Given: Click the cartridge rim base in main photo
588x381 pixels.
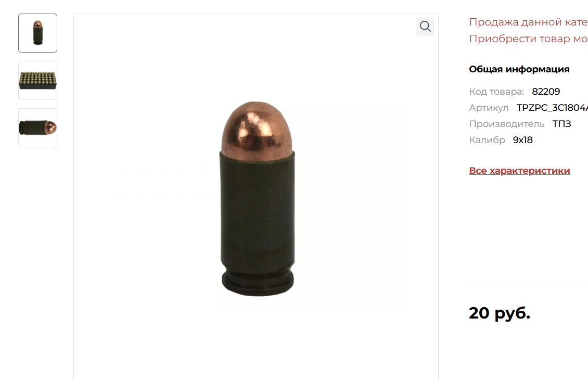Looking at the screenshot, I should click(258, 283).
